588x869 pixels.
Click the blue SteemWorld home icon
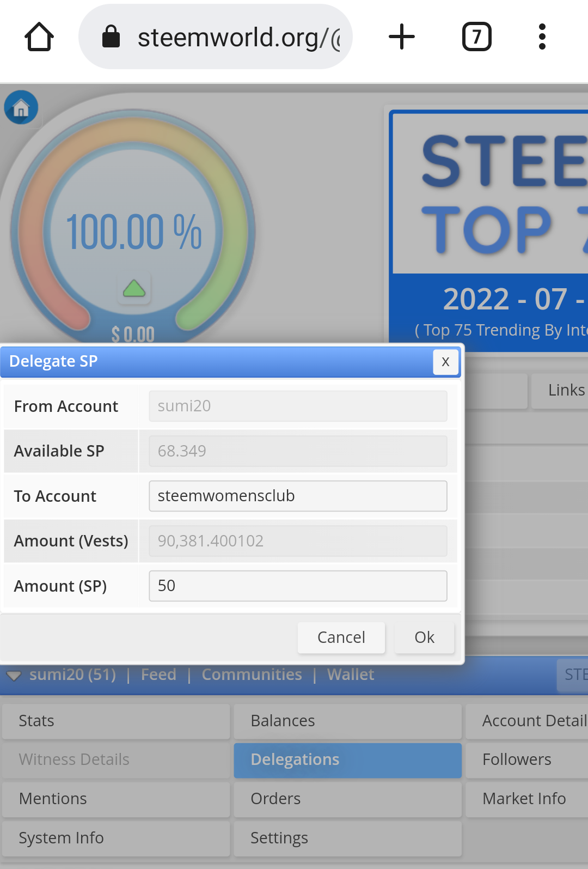click(x=21, y=107)
